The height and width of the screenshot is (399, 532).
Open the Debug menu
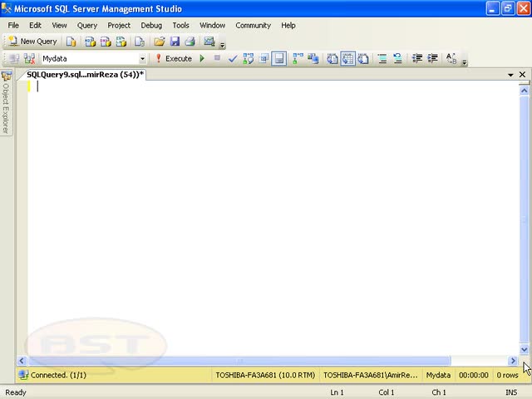click(x=151, y=26)
